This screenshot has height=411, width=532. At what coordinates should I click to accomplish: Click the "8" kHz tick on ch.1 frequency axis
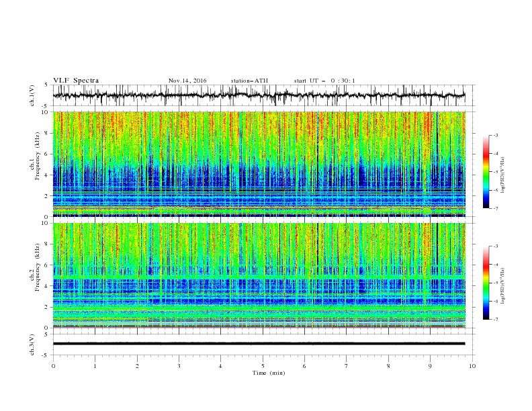click(x=47, y=133)
